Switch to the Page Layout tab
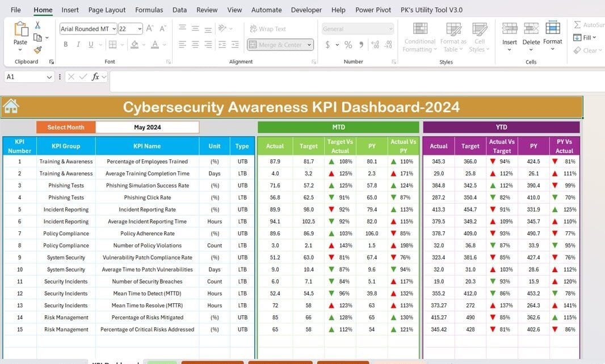The height and width of the screenshot is (364, 605). coord(107,10)
